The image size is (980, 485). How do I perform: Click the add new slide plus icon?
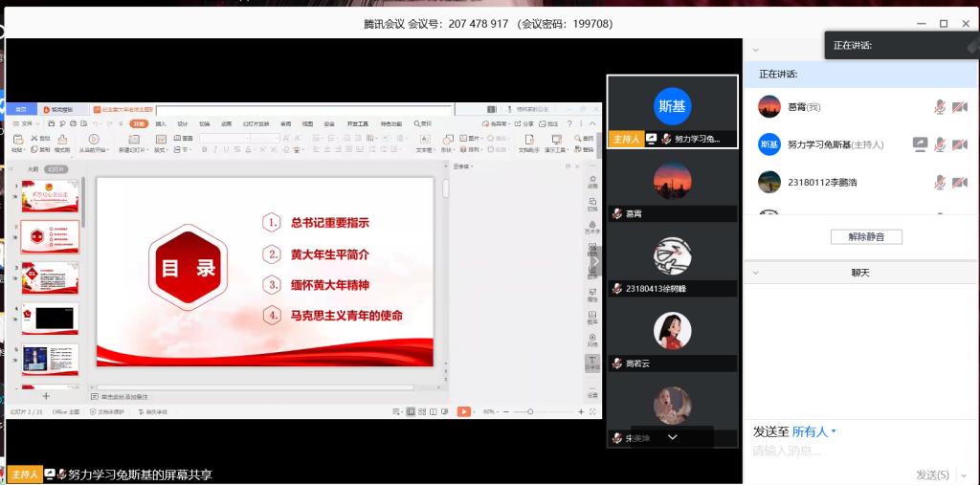(x=45, y=395)
